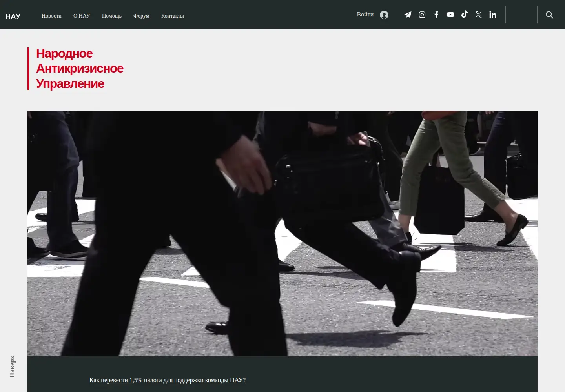The height and width of the screenshot is (392, 565).
Task: Open the search magnifier icon
Action: [x=550, y=15]
